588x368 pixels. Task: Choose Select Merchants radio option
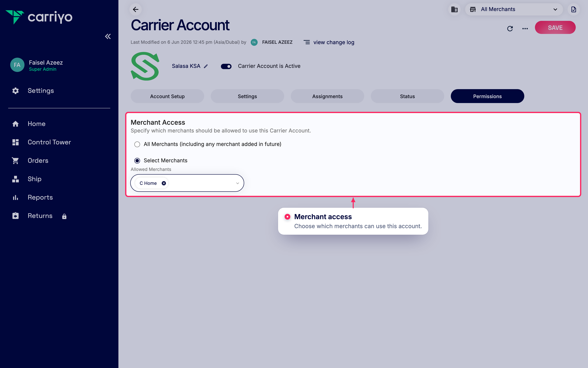[137, 161]
